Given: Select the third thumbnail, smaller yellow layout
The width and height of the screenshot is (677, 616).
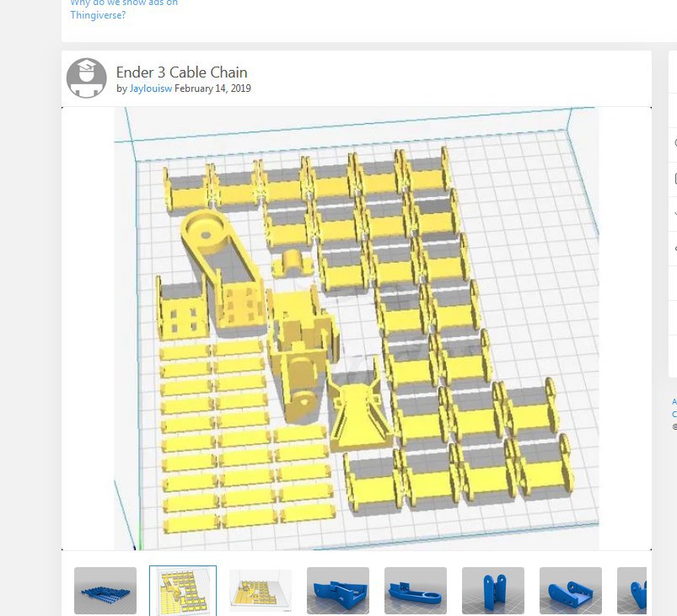Looking at the screenshot, I should [x=261, y=591].
